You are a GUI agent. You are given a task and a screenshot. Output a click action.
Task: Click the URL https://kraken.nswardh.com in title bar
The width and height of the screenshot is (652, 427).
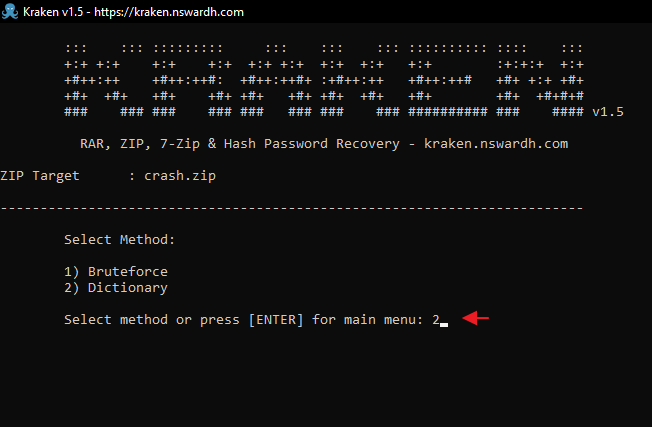coord(169,12)
